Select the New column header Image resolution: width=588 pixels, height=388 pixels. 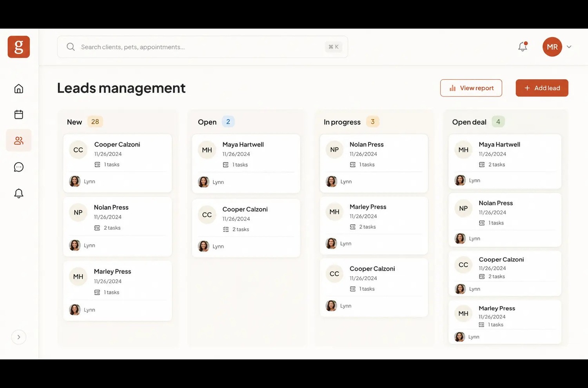pos(74,122)
